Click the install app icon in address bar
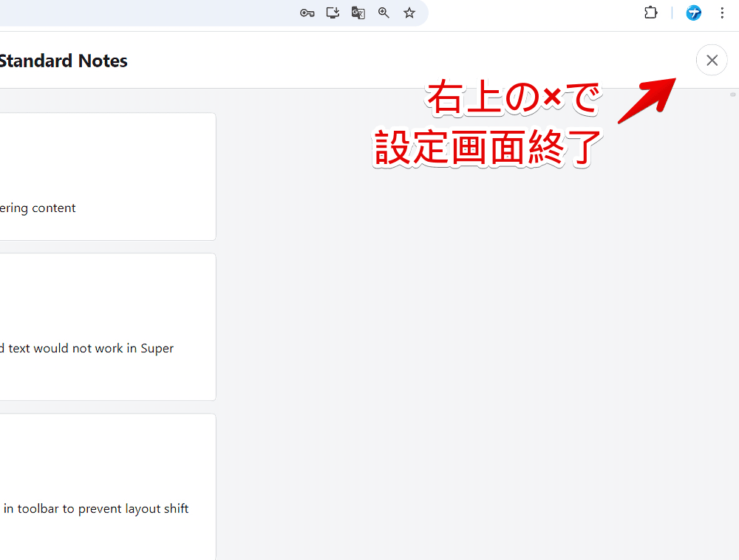739x560 pixels. (333, 13)
